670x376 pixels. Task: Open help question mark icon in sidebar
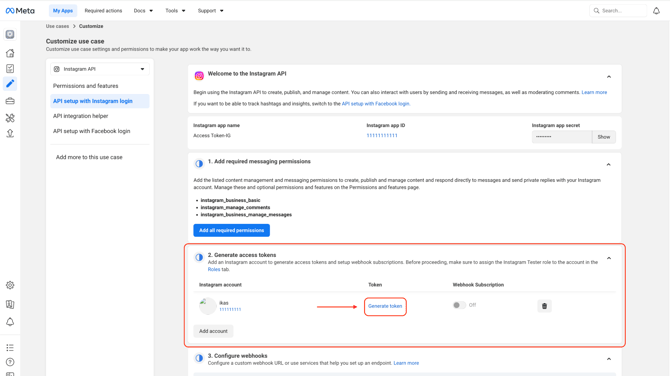click(10, 362)
